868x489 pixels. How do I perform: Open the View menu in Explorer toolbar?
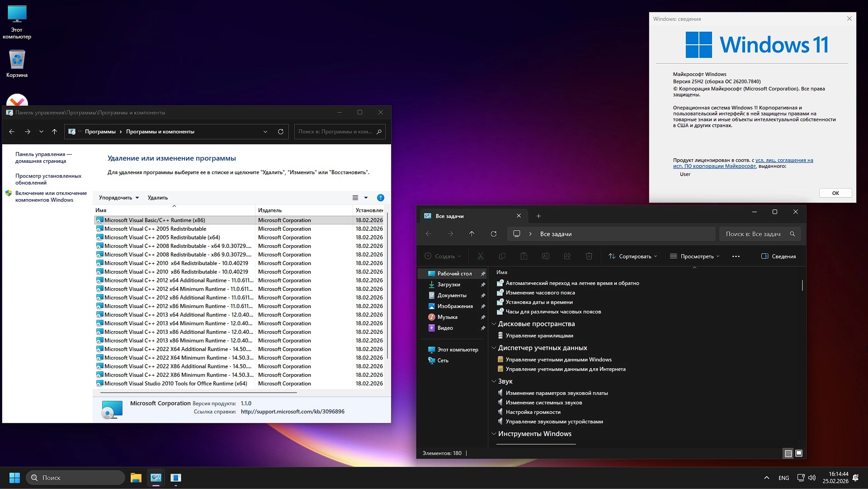694,256
